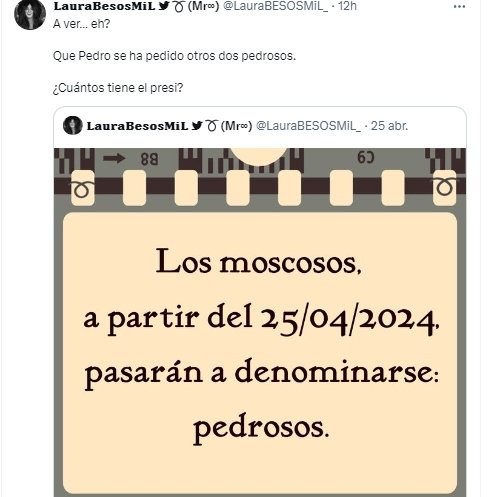Click the line 'Que Pedro se ha pedido otros dos pedrosos.'
495x497 pixels.
pyautogui.click(x=174, y=56)
